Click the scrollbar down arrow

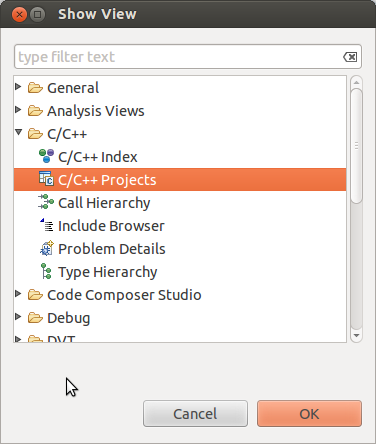pos(356,335)
